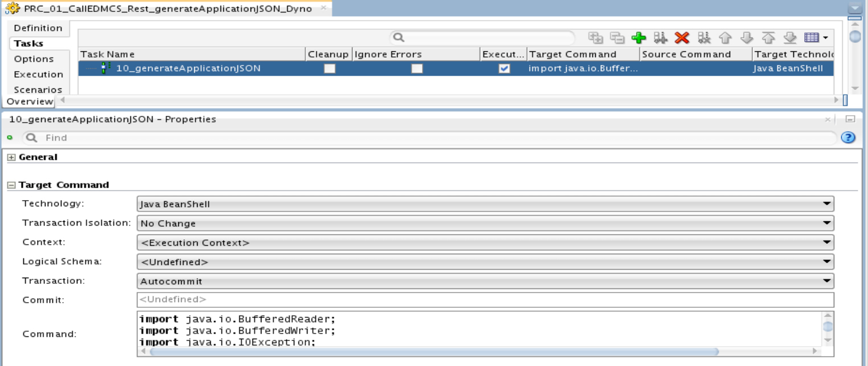Screen dimensions: 868x366
Task: Move the task up with the up arrow
Action: [726, 36]
